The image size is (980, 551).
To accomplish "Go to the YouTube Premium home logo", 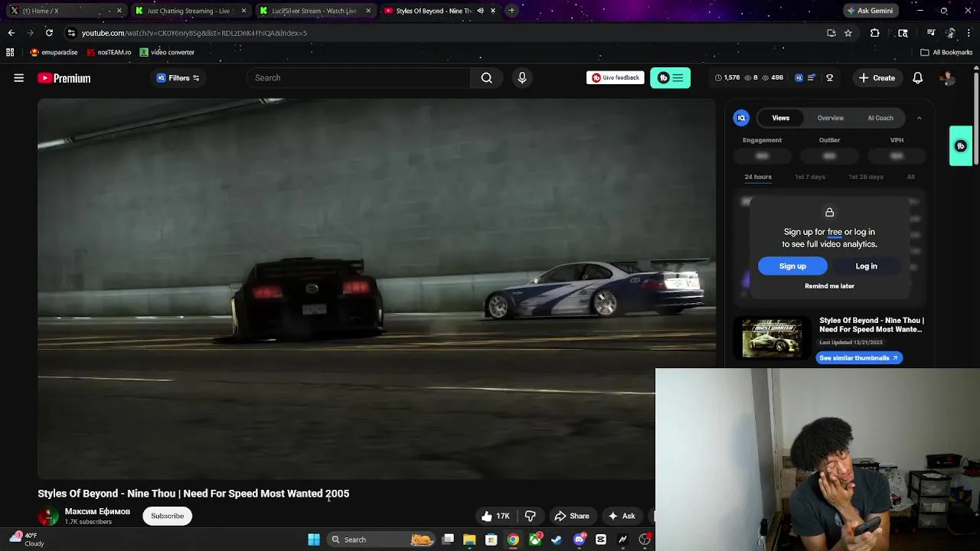I will coord(64,78).
